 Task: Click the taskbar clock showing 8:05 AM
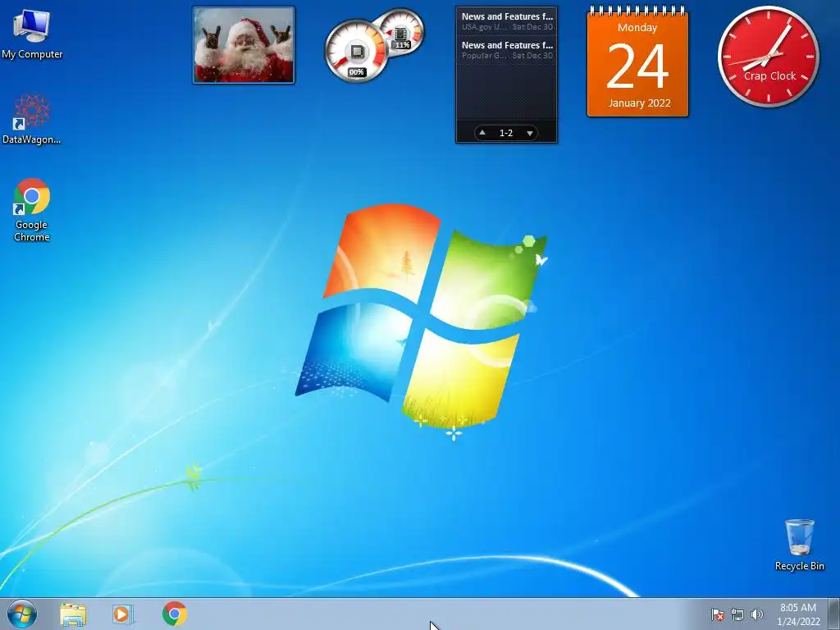tap(798, 614)
